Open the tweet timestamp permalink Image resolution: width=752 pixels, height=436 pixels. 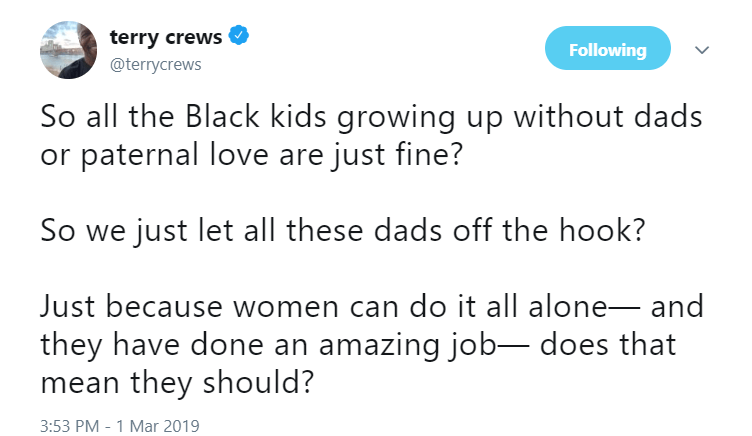click(120, 426)
